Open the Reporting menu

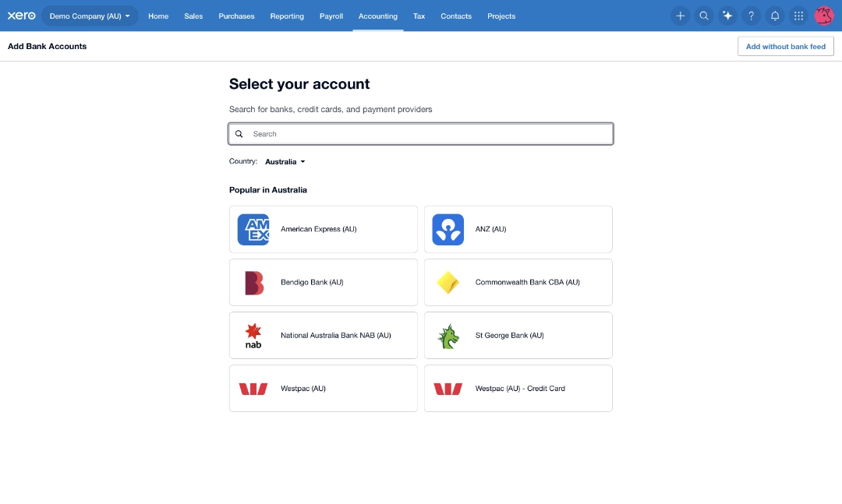[x=287, y=16]
